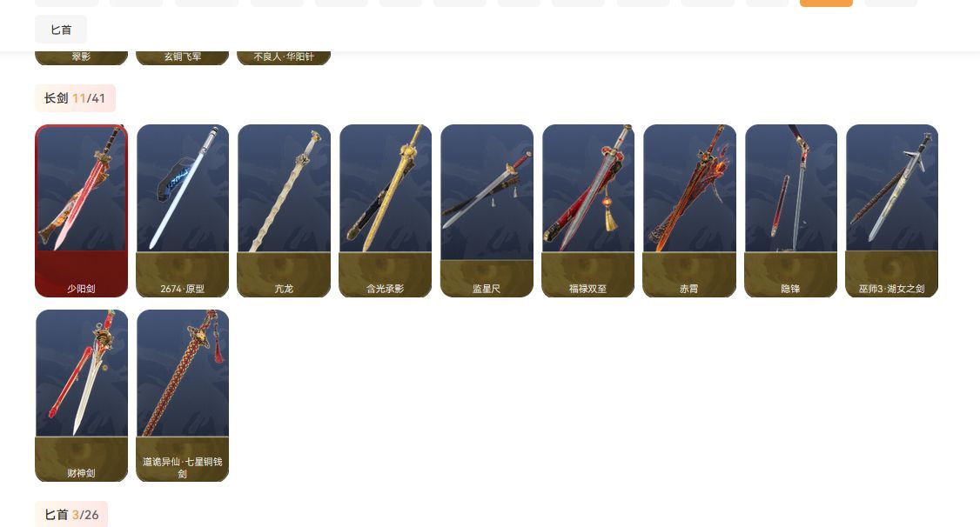Viewport: 980px width, 527px height.
Task: Open the 2674·原型 sword card
Action: click(x=183, y=210)
